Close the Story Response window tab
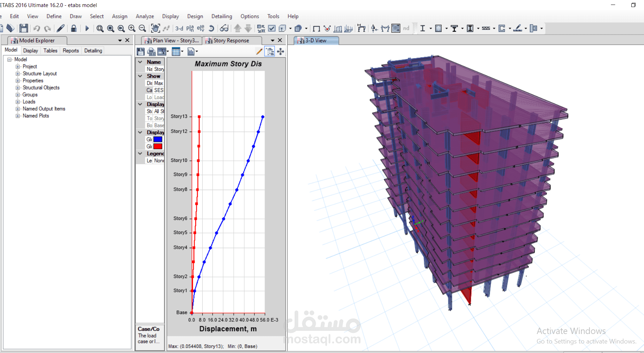This screenshot has height=353, width=644. tap(280, 40)
